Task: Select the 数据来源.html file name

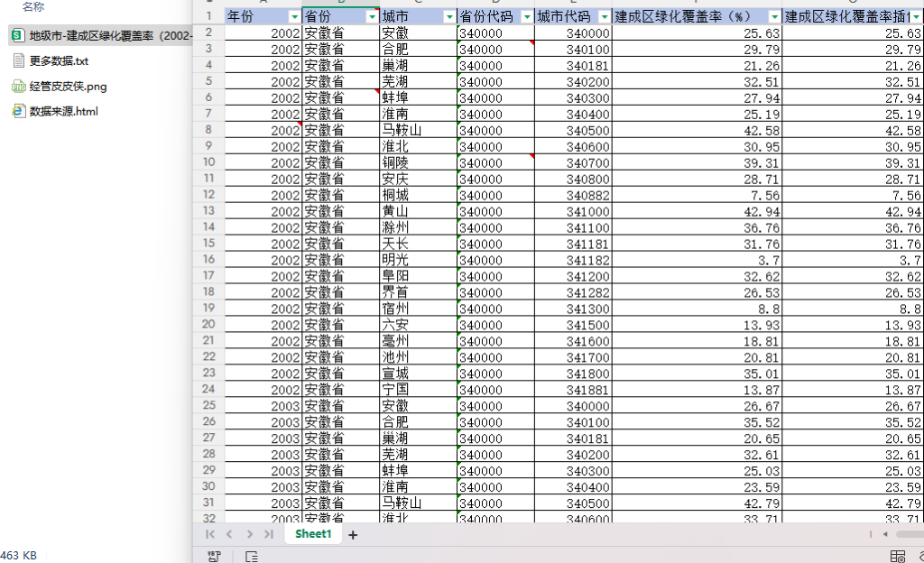Action: pyautogui.click(x=64, y=111)
